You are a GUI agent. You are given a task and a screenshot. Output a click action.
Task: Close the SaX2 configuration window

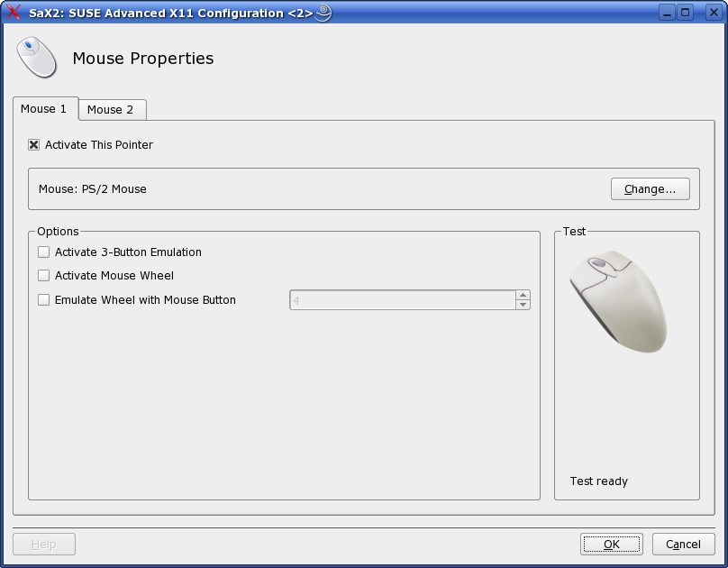(714, 12)
